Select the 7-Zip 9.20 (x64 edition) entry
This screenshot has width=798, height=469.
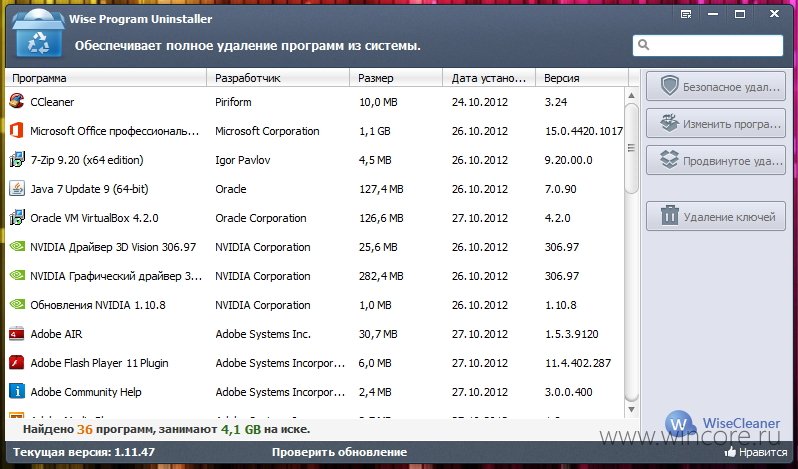[87, 160]
